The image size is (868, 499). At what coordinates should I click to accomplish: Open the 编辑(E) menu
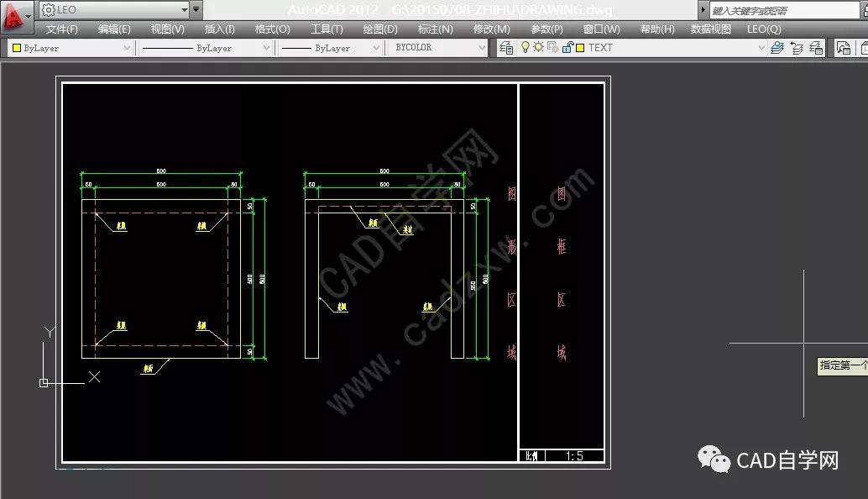pos(114,29)
